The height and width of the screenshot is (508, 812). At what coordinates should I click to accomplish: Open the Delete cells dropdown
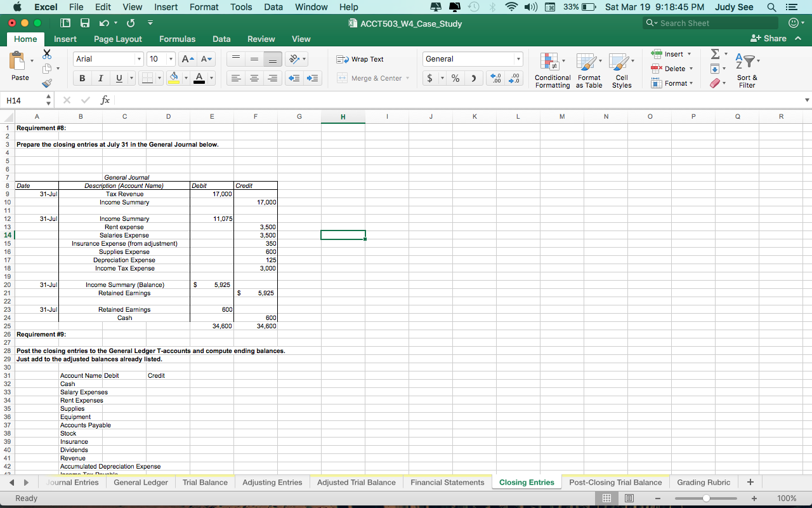(x=691, y=69)
